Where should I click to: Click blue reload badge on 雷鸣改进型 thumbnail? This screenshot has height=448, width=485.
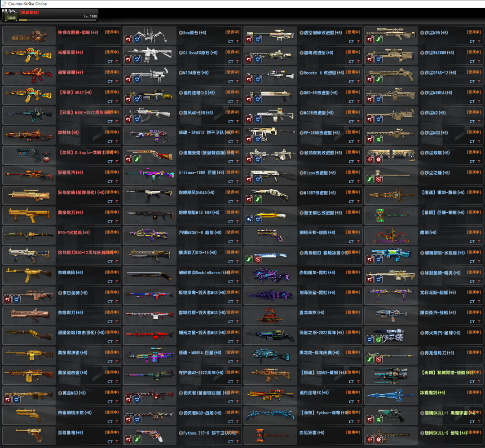pos(258,59)
